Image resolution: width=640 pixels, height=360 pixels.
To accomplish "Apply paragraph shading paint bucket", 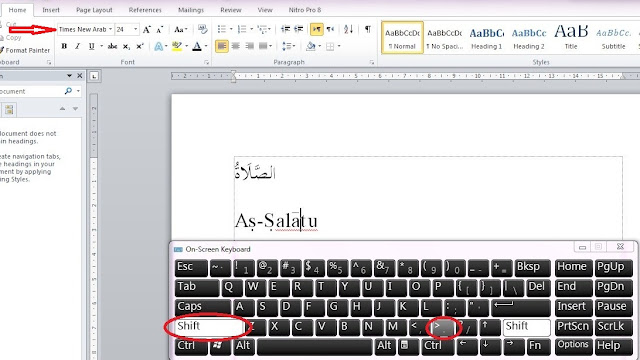I will (311, 46).
